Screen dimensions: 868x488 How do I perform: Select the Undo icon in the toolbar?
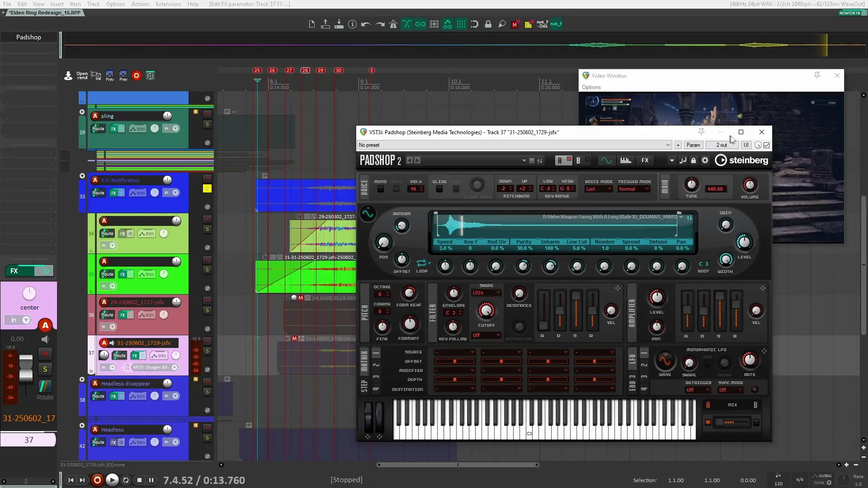(366, 24)
